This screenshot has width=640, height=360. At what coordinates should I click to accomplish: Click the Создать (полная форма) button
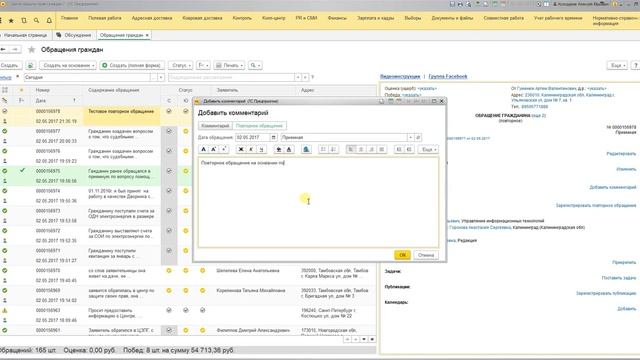(x=132, y=65)
